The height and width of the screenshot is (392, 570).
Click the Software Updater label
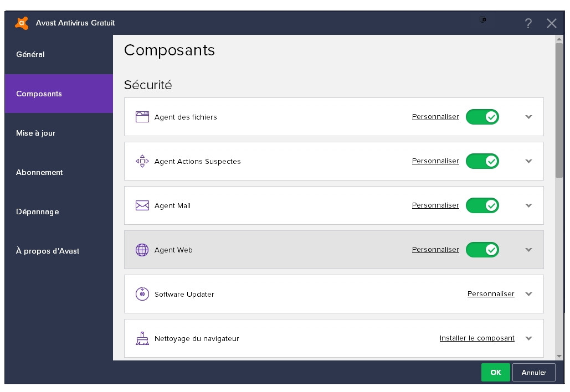184,294
